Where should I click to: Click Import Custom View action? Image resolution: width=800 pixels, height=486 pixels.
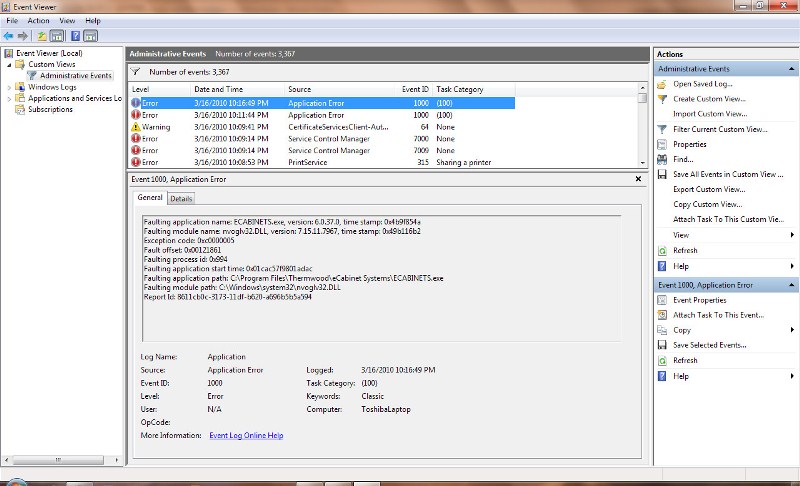(710, 114)
